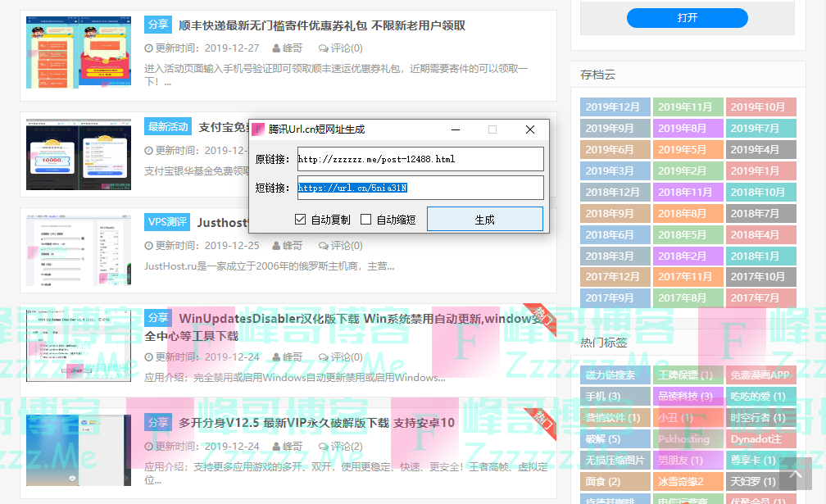Screen dimensions: 826x504
Task: Select the 天妇罗 (1) tag
Action: (x=760, y=481)
